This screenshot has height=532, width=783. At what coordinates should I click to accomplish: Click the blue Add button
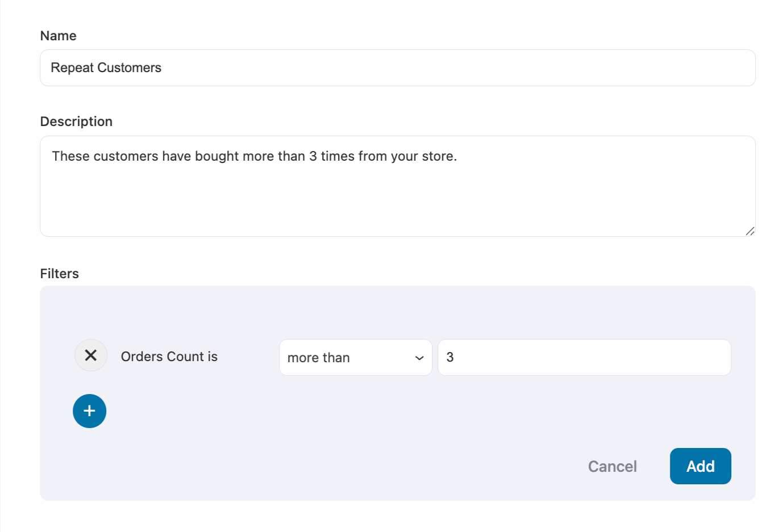pos(701,466)
